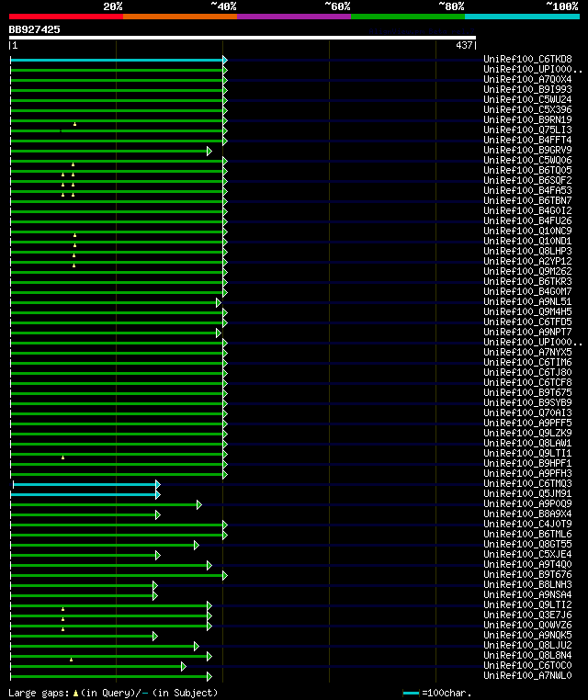Image resolution: width=588 pixels, height=700 pixels.
Task: Click the white BB927425 query sequence bar
Action: pos(243,38)
